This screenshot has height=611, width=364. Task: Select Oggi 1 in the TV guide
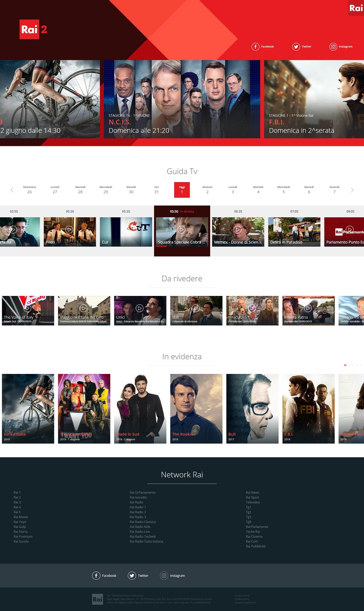pyautogui.click(x=182, y=190)
